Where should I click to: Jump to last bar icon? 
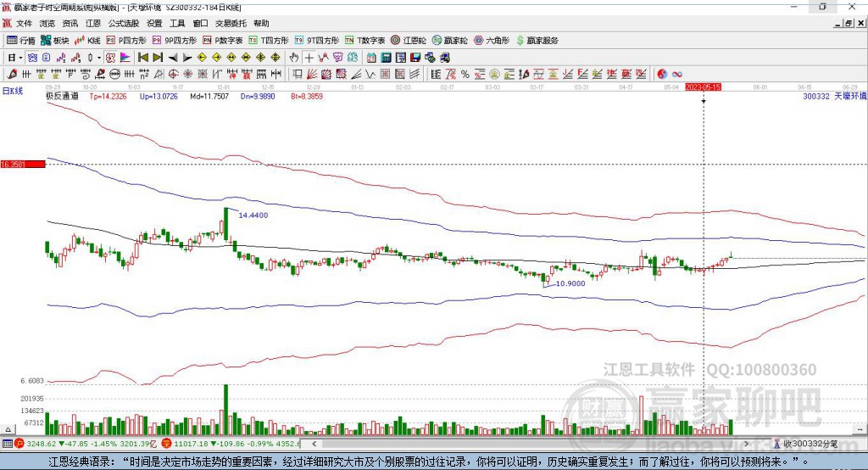[x=158, y=58]
